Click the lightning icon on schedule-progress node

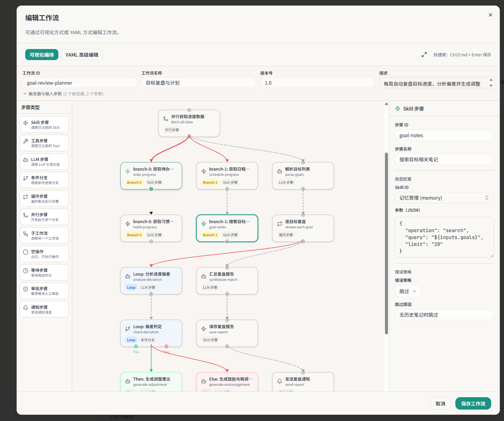[204, 171]
